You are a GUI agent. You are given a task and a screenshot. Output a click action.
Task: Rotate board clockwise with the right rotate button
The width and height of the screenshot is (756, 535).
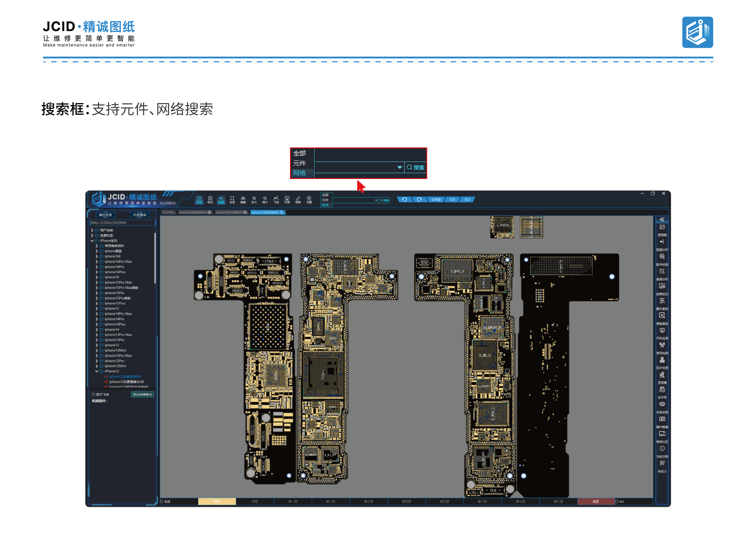coord(419,199)
